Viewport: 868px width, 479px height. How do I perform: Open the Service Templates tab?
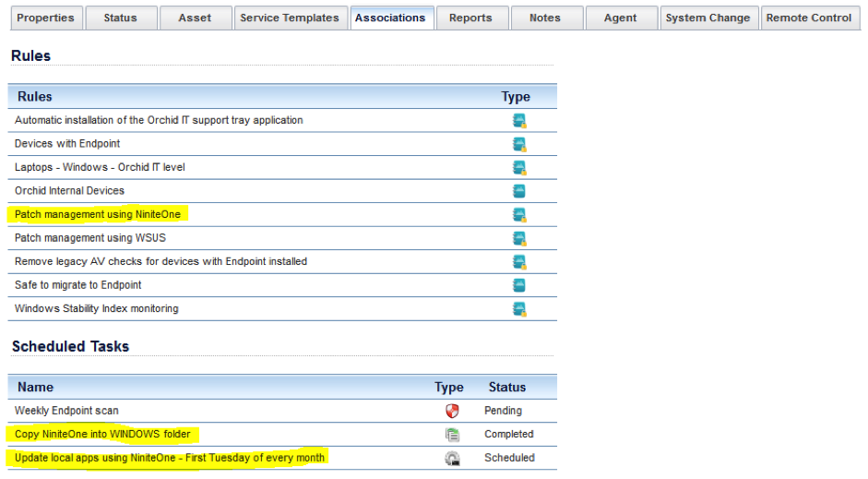pos(290,18)
